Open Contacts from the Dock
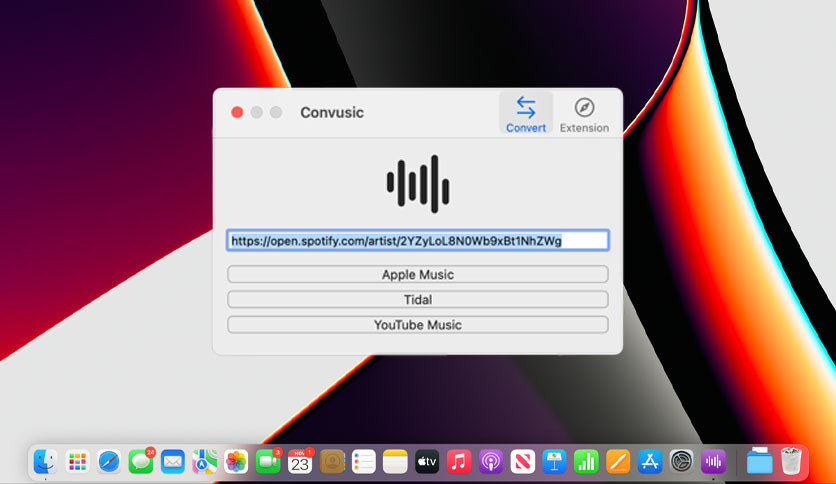 point(332,461)
